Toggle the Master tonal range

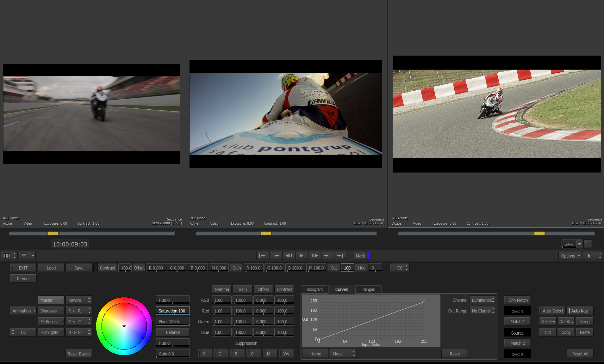click(x=51, y=300)
